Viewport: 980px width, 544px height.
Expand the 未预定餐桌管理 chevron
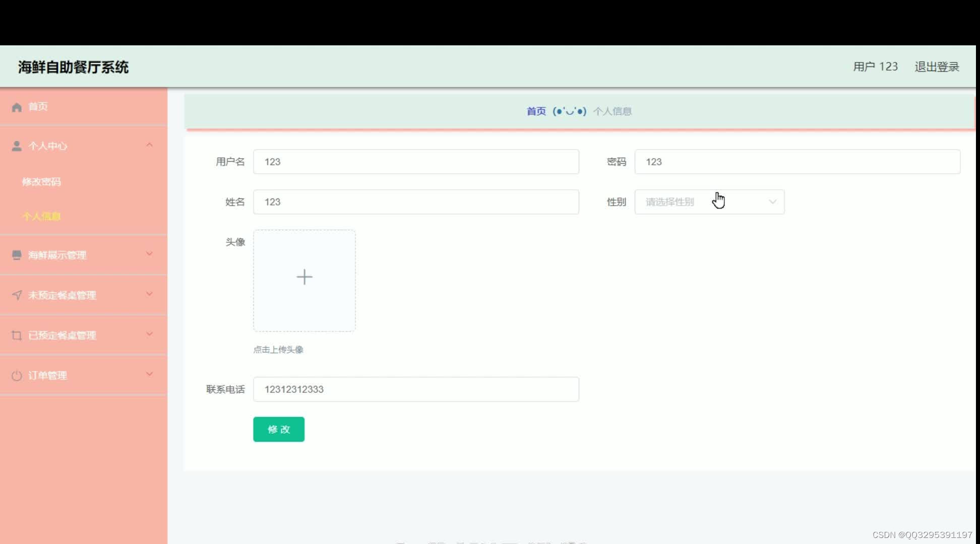[x=149, y=294]
